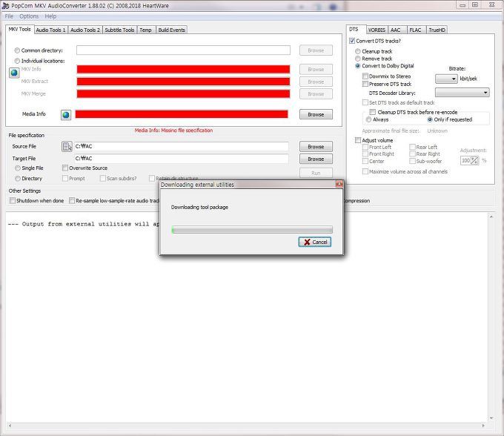This screenshot has height=436, width=504.
Task: Click the percent icon next to Adjustment value
Action: [475, 160]
